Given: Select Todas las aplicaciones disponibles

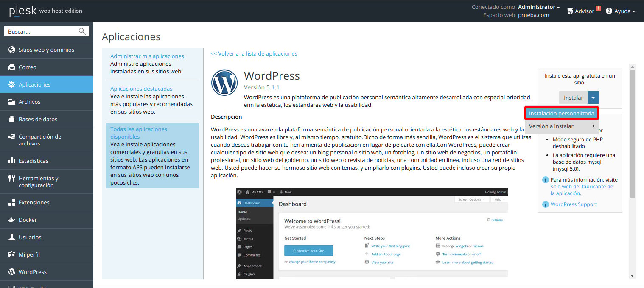Looking at the screenshot, I should [139, 133].
